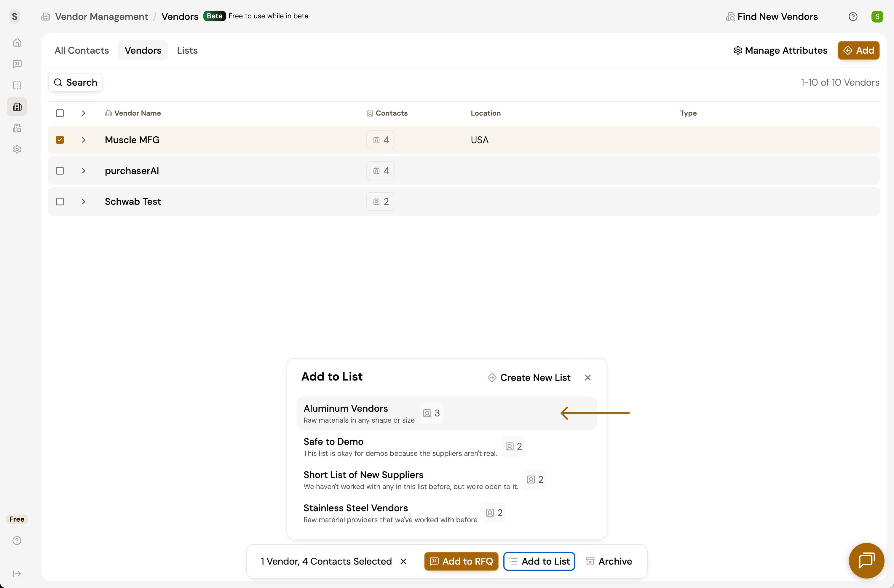
Task: Expand the Muscle MFG row chevron
Action: click(83, 140)
